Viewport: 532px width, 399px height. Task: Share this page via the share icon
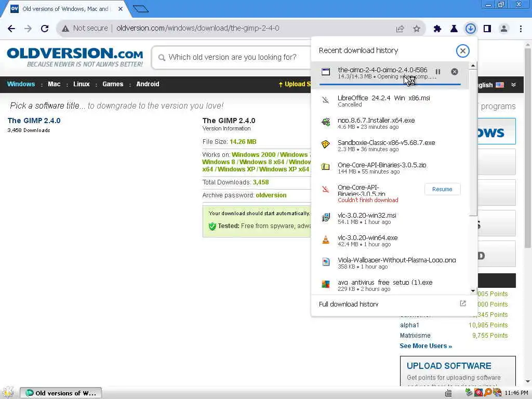point(400,29)
